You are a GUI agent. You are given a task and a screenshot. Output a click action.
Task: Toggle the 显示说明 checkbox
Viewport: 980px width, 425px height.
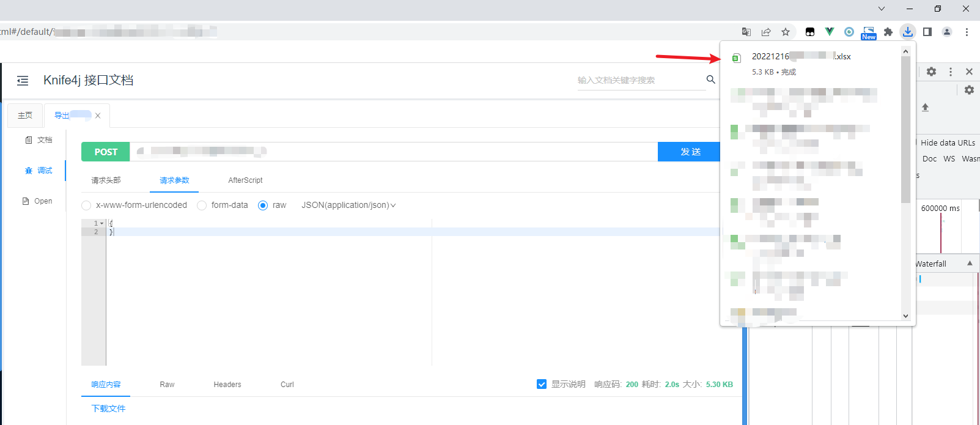pos(542,384)
